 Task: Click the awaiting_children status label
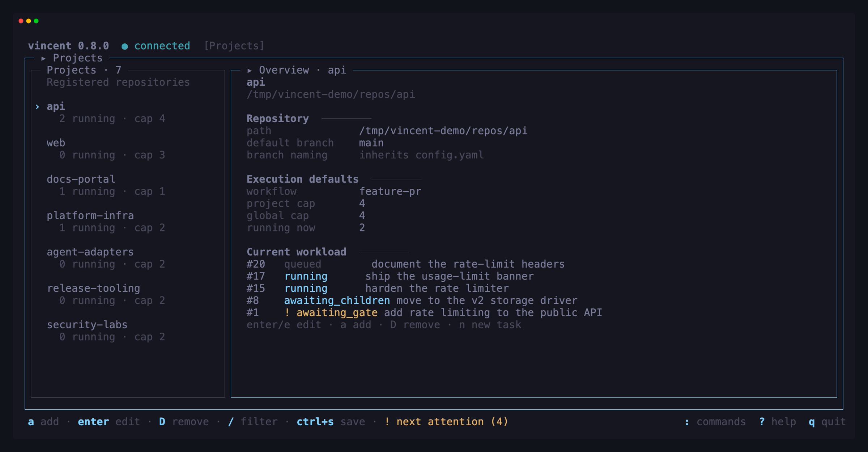(337, 300)
